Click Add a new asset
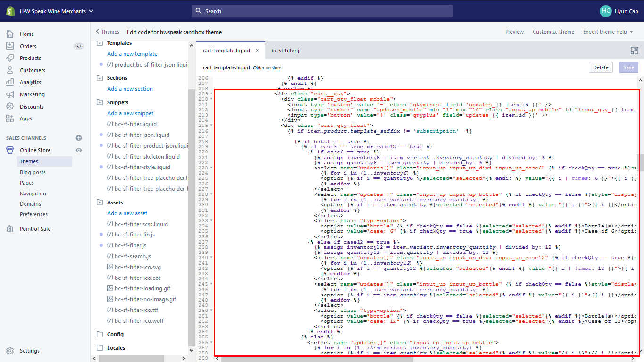The height and width of the screenshot is (362, 644). click(127, 213)
